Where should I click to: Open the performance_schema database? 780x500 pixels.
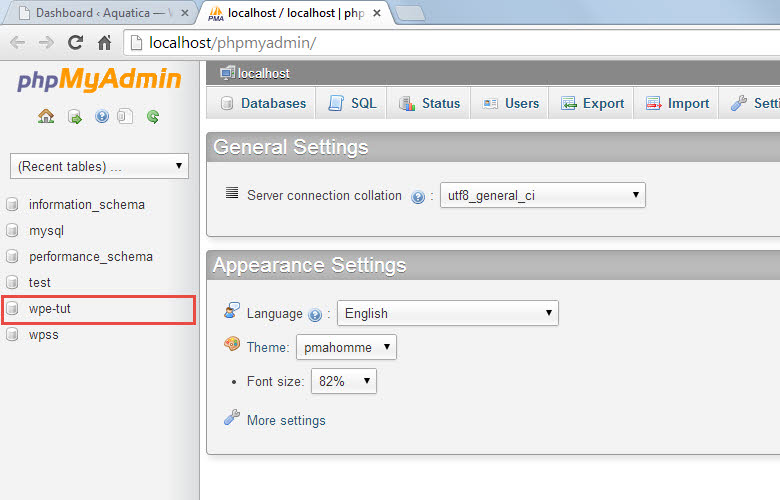coord(91,257)
